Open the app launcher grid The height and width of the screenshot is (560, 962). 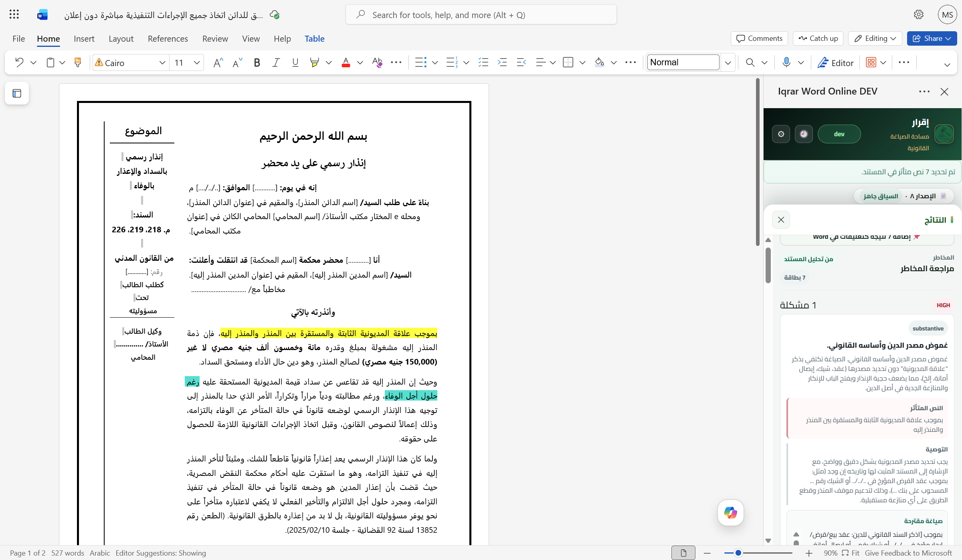click(x=14, y=15)
